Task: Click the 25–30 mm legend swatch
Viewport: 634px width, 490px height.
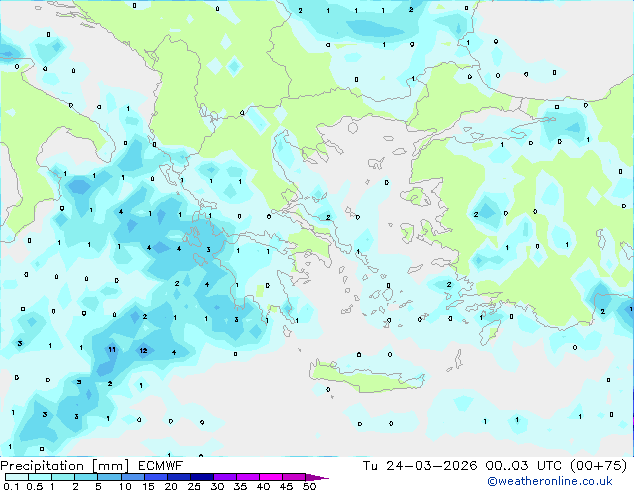Action: 201,477
